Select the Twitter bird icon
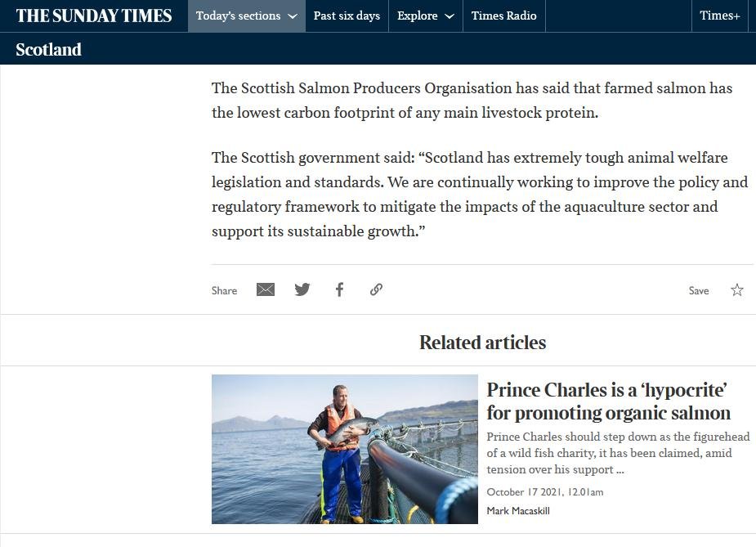Image resolution: width=756 pixels, height=547 pixels. click(x=302, y=289)
